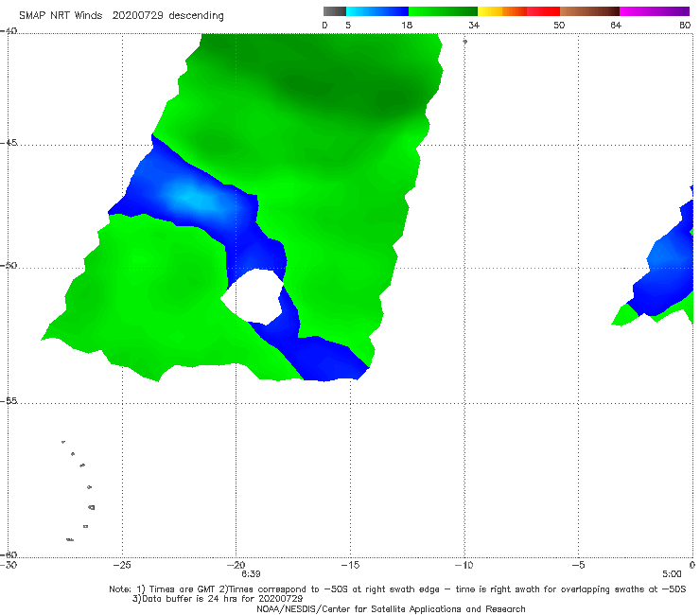Click the green 18–34 color bar segment
Screen dimensions: 700x615
point(443,11)
